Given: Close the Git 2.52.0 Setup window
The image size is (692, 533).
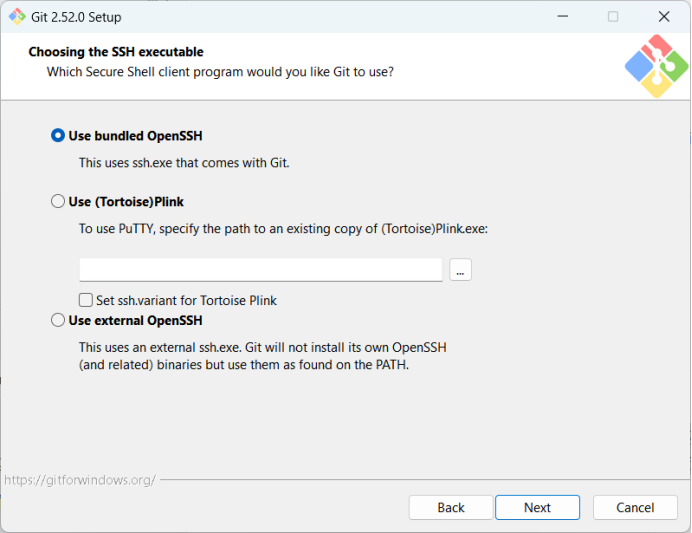Looking at the screenshot, I should (664, 16).
